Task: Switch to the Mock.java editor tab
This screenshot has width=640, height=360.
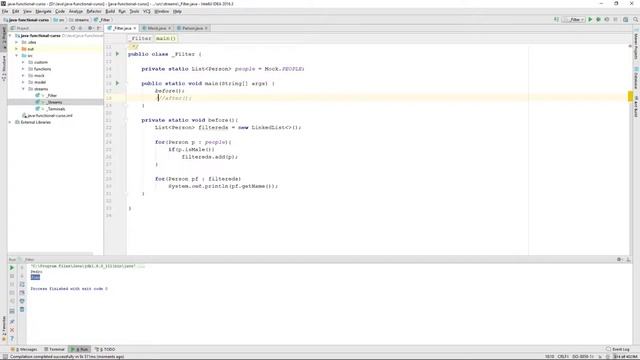Action: (156, 28)
